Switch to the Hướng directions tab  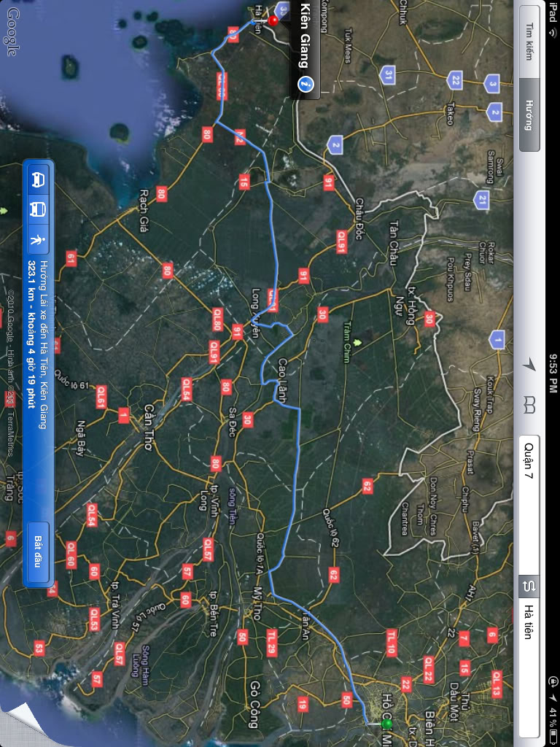[x=529, y=115]
